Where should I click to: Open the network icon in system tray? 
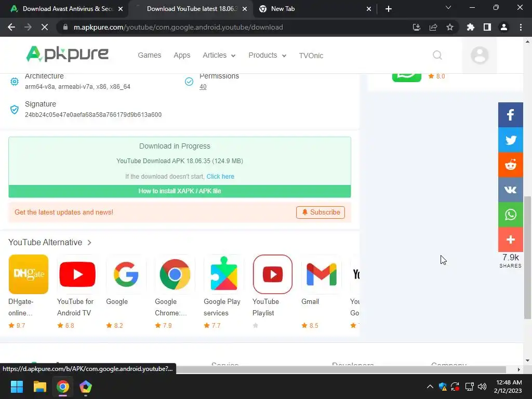469,387
